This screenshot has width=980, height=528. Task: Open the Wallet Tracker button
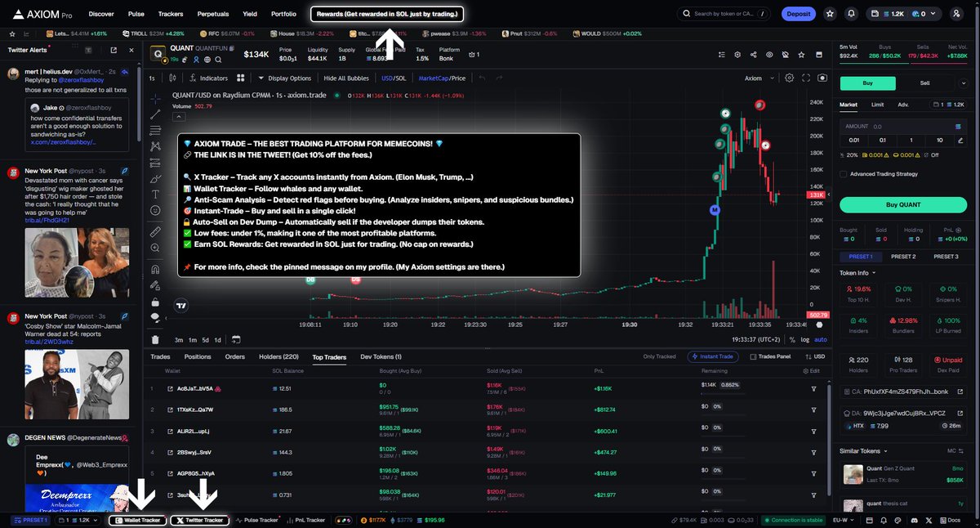tap(138, 520)
